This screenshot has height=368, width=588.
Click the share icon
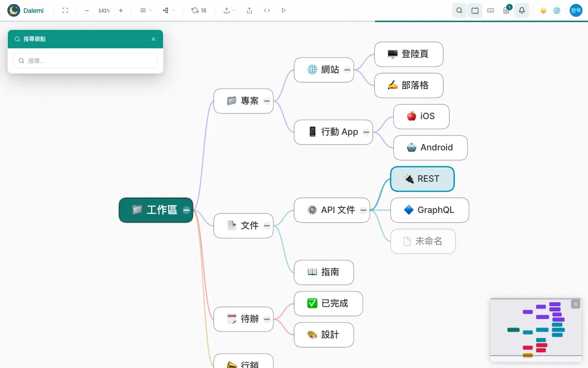(x=249, y=10)
